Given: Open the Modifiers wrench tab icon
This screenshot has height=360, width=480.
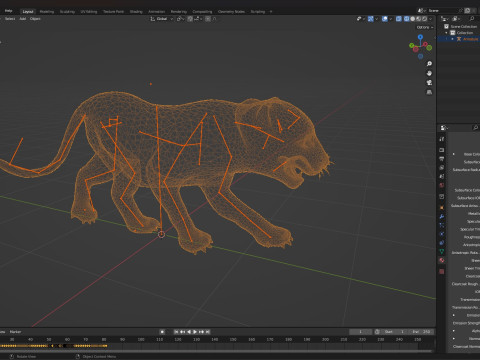Looking at the screenshot, I should coord(442,216).
